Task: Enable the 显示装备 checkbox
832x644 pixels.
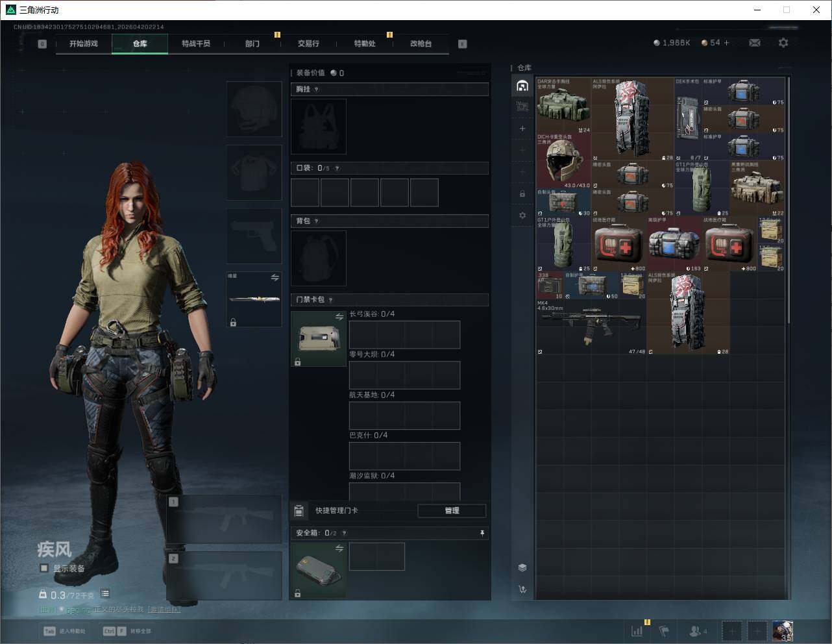Action: click(44, 568)
